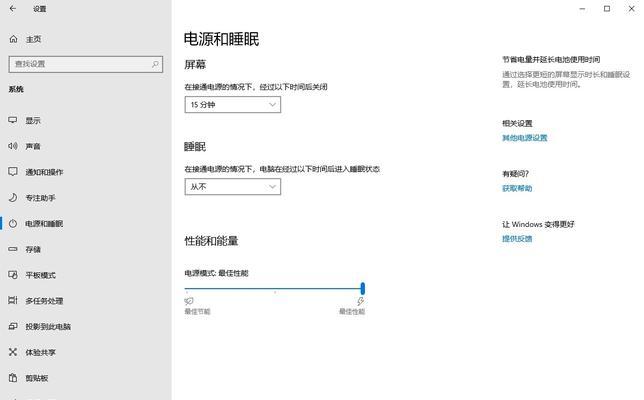
Task: Select the 剪贴板 clipboard icon
Action: [x=13, y=377]
